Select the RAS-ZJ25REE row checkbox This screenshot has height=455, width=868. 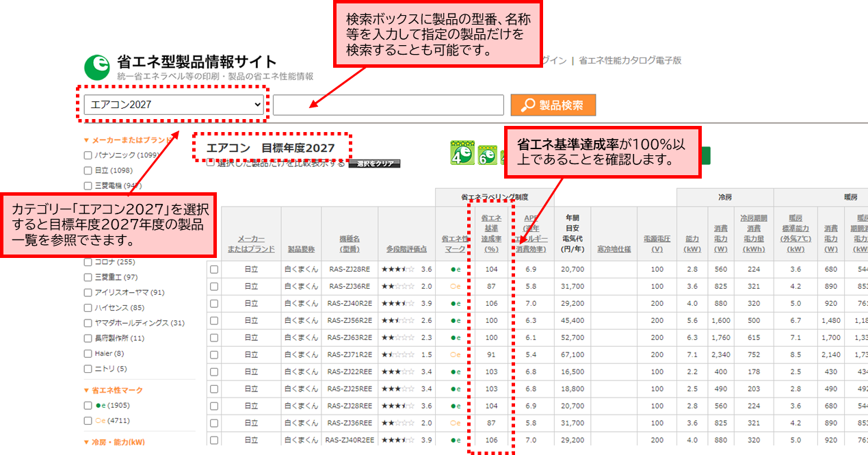click(x=214, y=389)
